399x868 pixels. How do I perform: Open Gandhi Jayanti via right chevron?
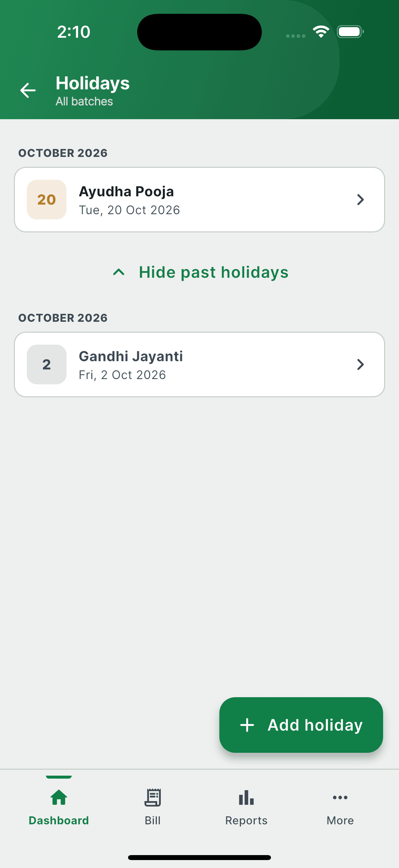360,364
